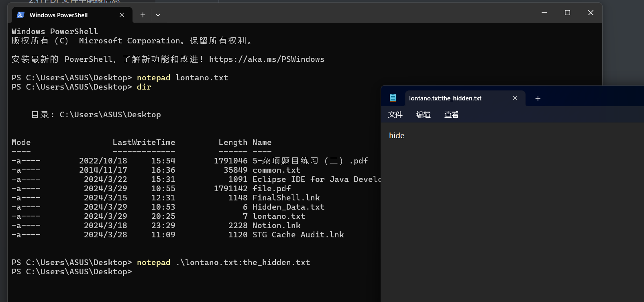Viewport: 644px width, 302px height.
Task: Open the 编辑 menu in Notepad
Action: pyautogui.click(x=423, y=115)
